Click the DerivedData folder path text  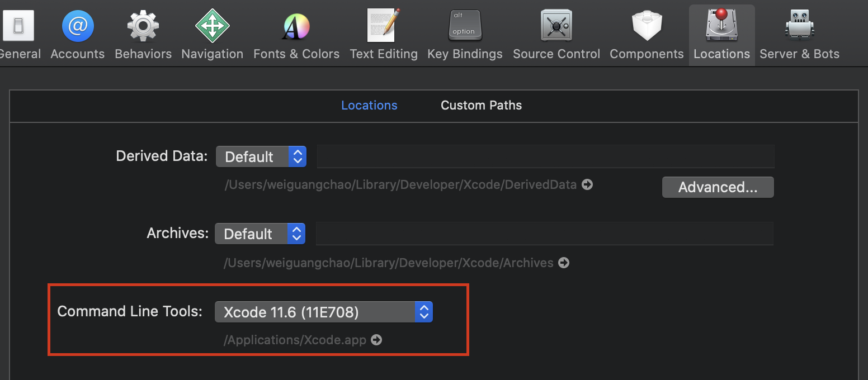pos(400,184)
